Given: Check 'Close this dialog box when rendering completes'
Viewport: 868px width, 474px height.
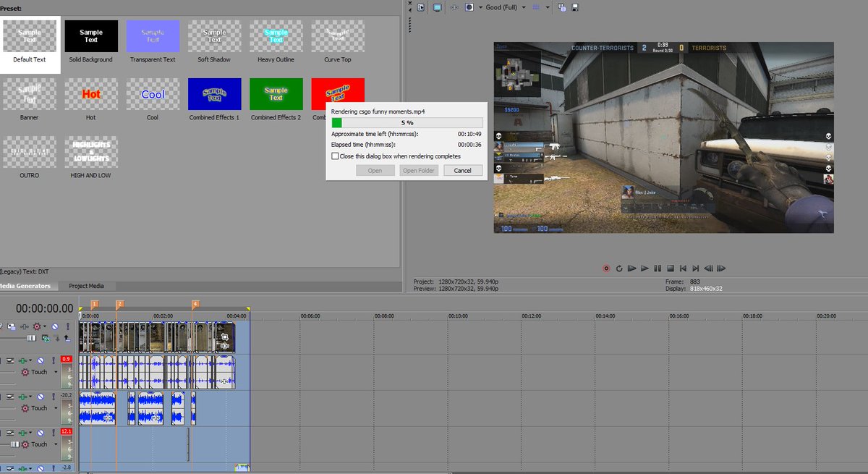Looking at the screenshot, I should (x=335, y=156).
